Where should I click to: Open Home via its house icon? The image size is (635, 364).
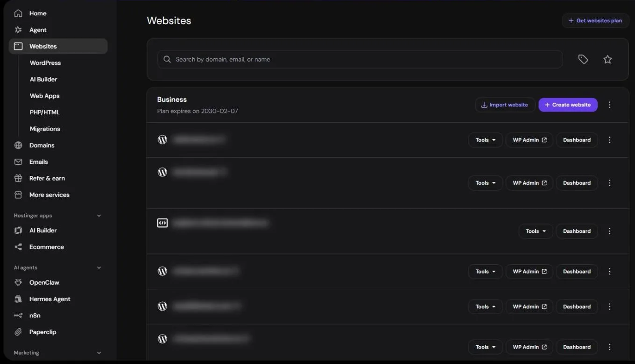[18, 14]
